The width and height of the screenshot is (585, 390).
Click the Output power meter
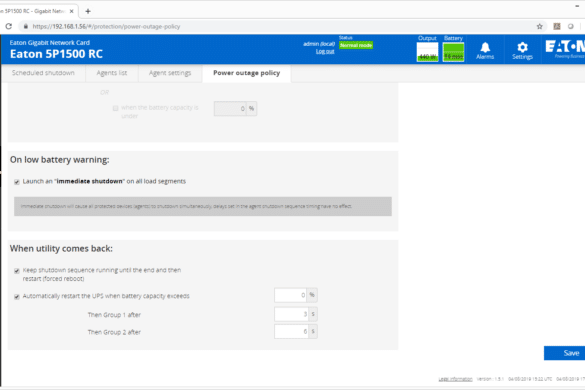point(427,52)
